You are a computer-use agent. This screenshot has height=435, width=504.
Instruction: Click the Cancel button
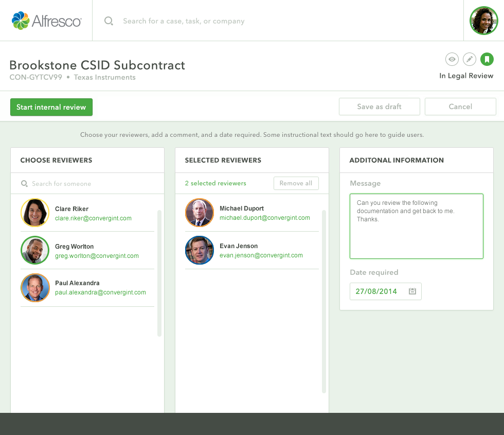coord(460,107)
